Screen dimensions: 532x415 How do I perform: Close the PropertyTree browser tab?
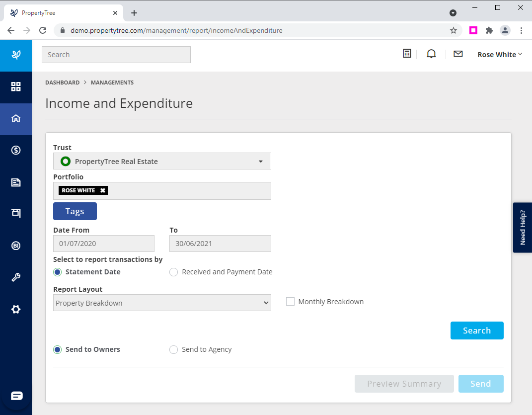tap(115, 13)
